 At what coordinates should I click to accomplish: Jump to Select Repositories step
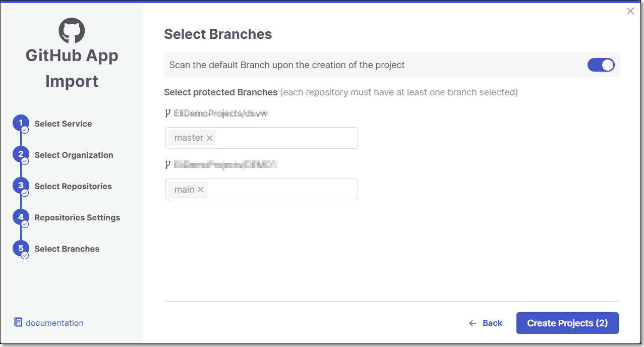[x=73, y=186]
